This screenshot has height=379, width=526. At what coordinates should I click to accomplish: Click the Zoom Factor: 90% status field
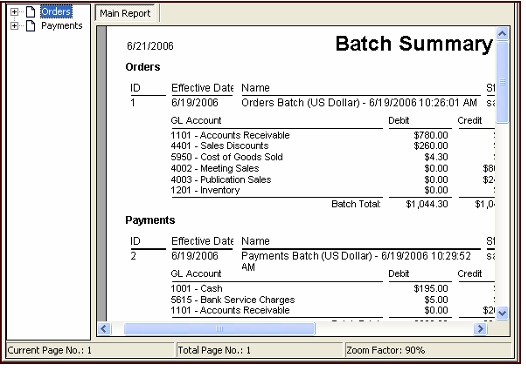(428, 350)
